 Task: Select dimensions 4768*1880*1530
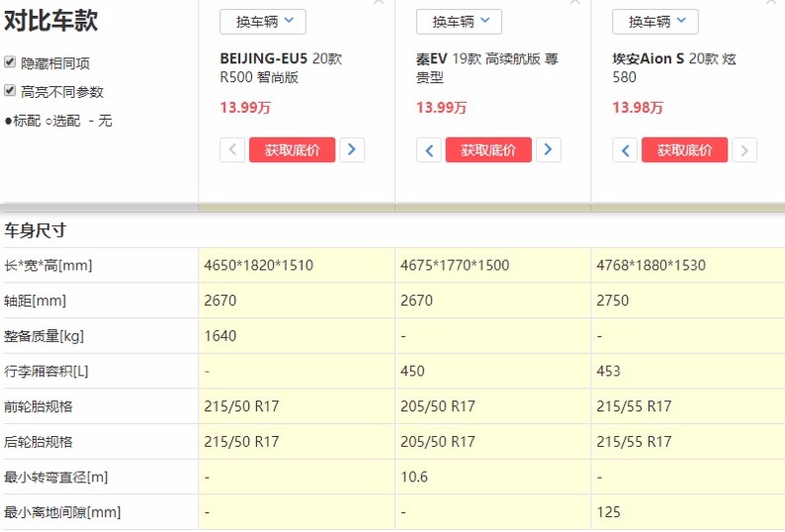(651, 265)
